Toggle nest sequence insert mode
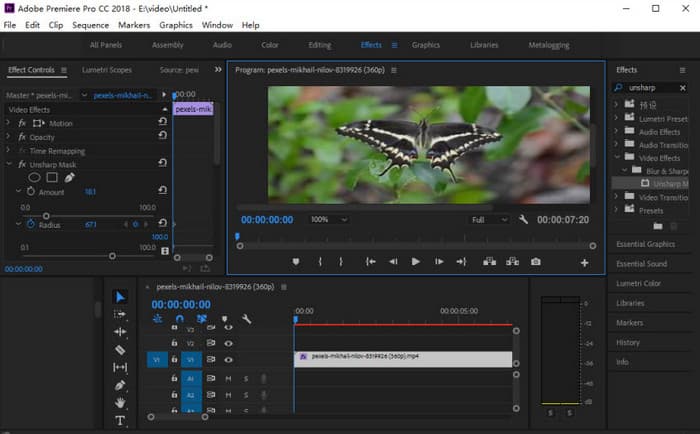The image size is (700, 434). (158, 319)
